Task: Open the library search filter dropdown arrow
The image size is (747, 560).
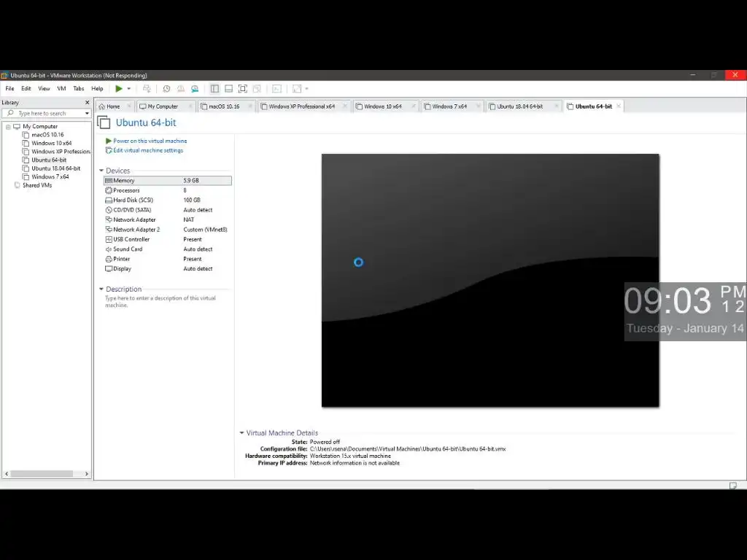Action: pos(87,113)
